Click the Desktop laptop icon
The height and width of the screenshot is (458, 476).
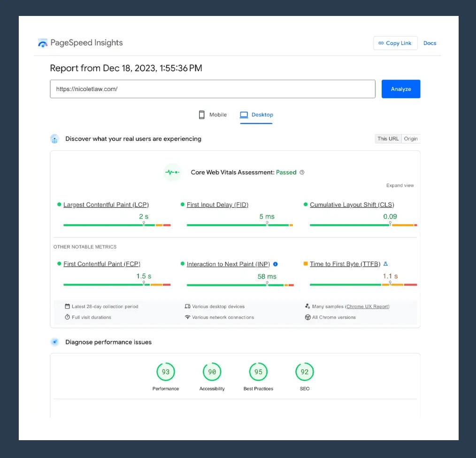(244, 114)
